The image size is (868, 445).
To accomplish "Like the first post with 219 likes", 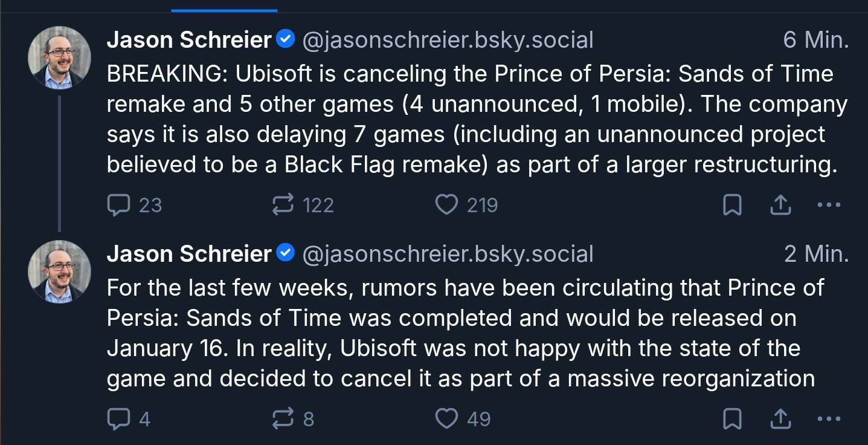I will (446, 206).
